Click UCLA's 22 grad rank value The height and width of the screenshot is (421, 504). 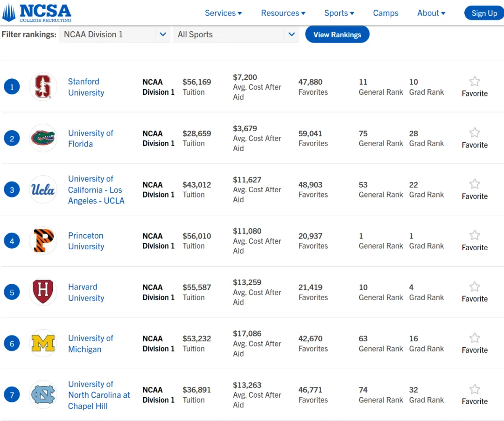pyautogui.click(x=413, y=185)
